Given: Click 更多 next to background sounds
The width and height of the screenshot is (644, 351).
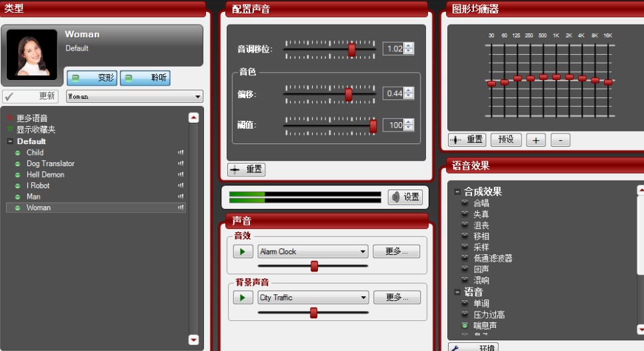Looking at the screenshot, I should [x=397, y=298].
